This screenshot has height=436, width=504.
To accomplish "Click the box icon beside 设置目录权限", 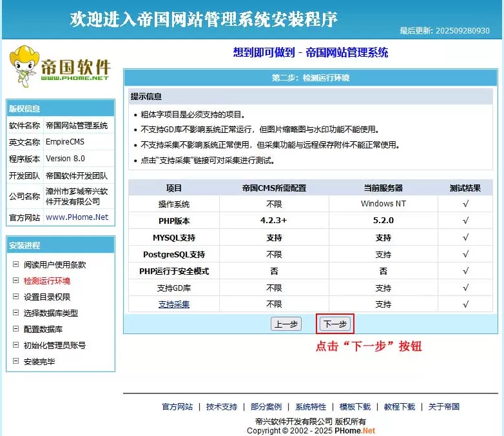I will [x=15, y=296].
